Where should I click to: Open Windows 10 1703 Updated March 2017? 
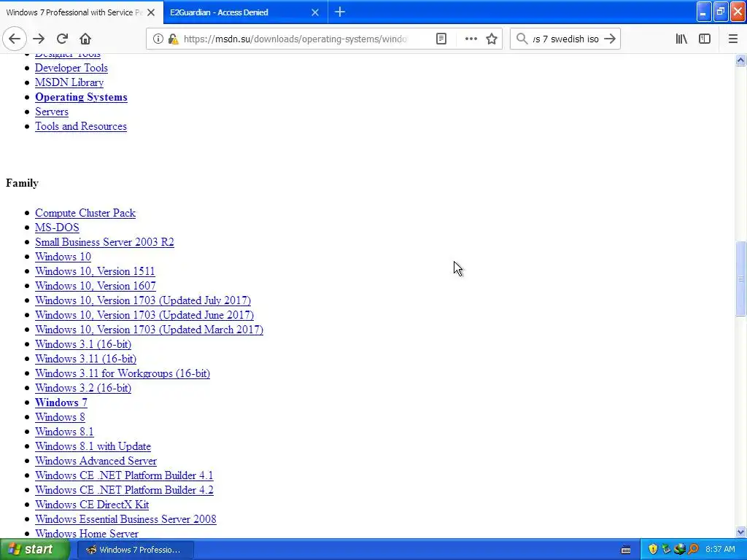(x=149, y=330)
